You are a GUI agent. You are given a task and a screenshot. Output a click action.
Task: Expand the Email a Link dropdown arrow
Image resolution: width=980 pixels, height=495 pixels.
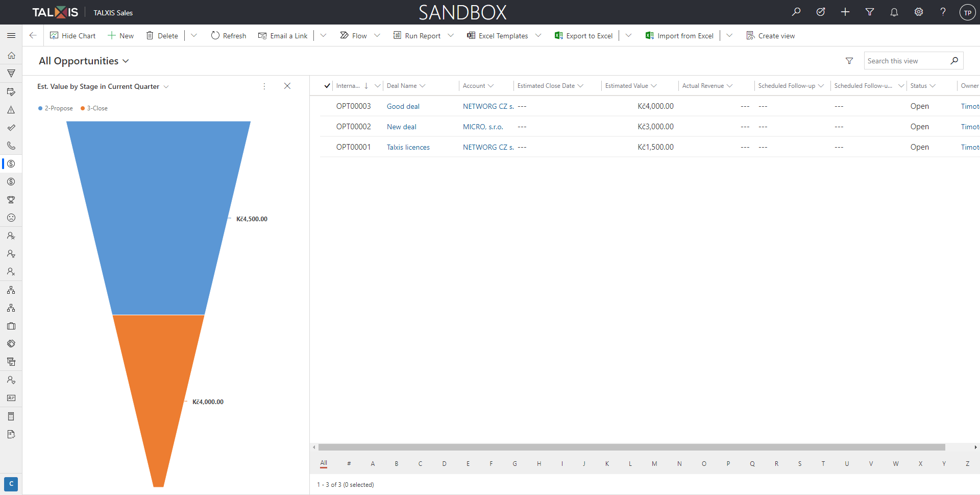click(323, 35)
